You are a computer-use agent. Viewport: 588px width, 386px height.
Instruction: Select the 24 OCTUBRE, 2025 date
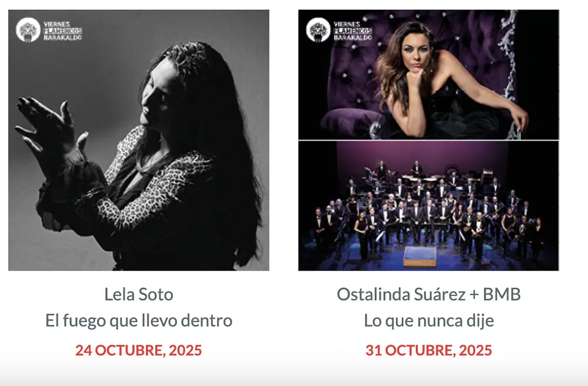(x=139, y=350)
